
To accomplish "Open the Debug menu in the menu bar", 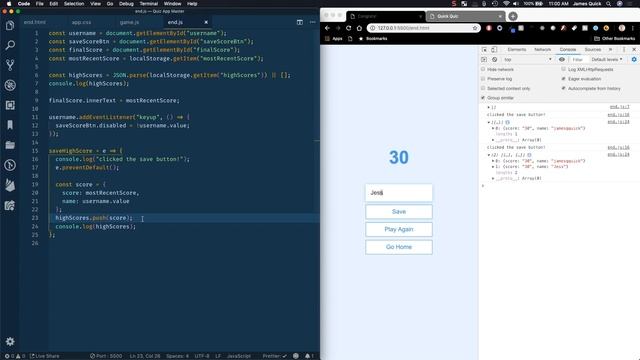I will 126,4.
